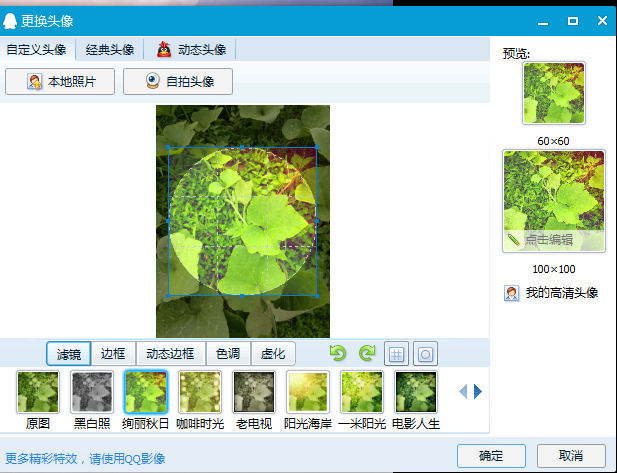Show next filters with right arrow
The width and height of the screenshot is (617, 473).
click(478, 392)
